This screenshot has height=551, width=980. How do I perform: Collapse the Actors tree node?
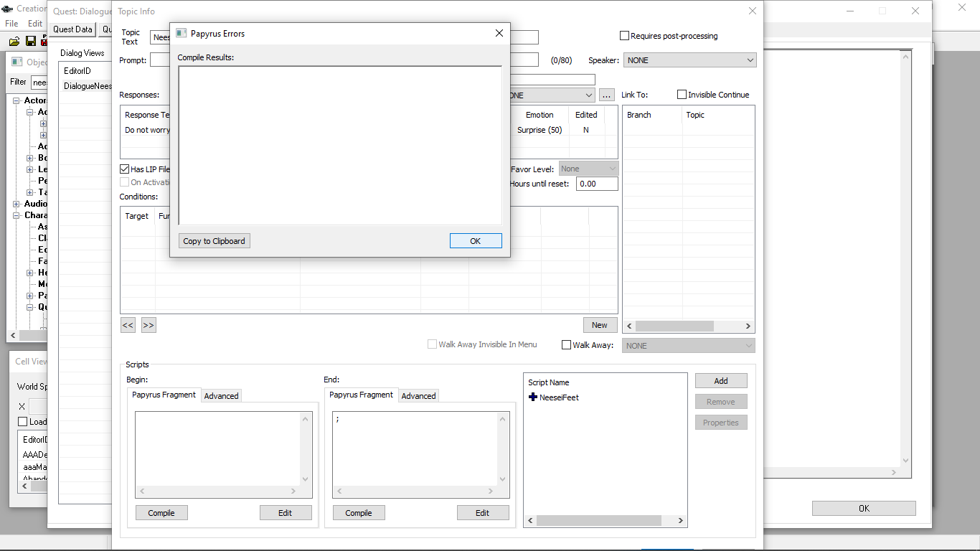(17, 100)
